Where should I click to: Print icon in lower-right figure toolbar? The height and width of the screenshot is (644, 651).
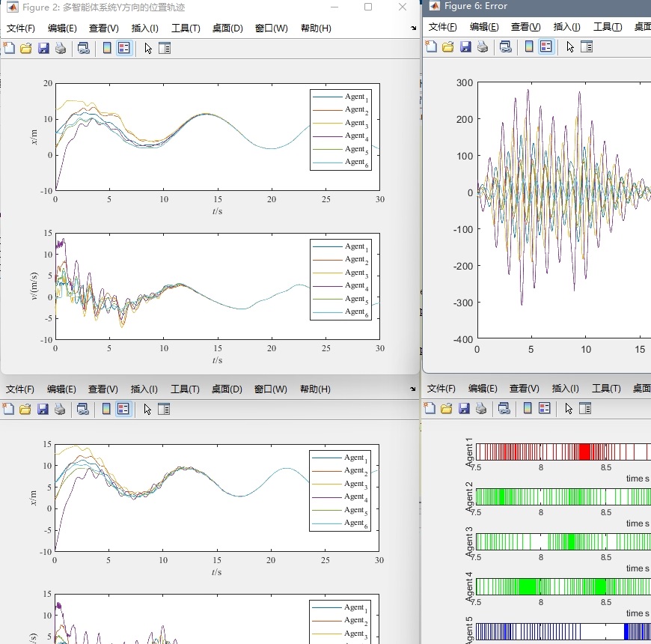(481, 408)
